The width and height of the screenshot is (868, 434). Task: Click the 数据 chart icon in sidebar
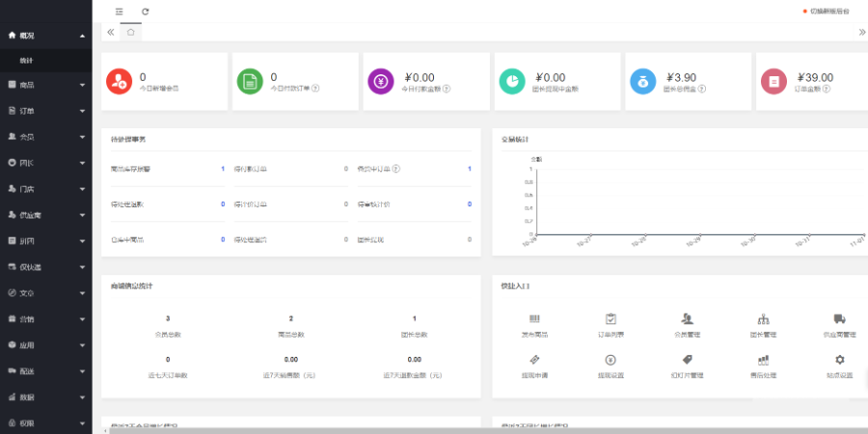[x=13, y=397]
